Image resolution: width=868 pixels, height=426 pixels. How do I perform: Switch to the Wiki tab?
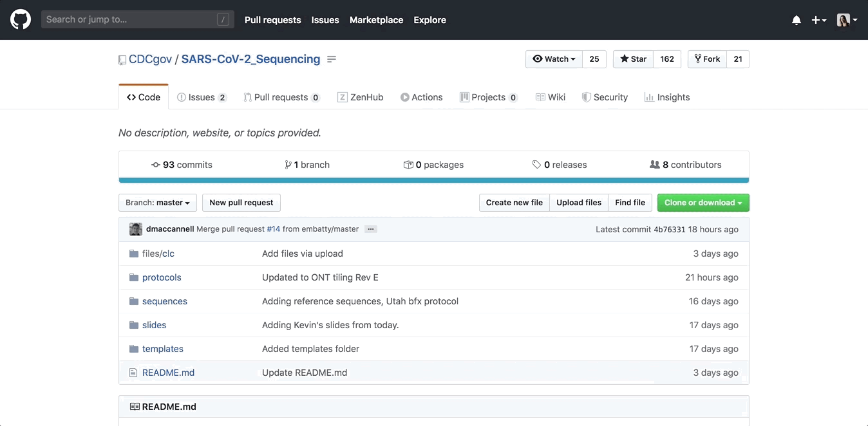551,97
